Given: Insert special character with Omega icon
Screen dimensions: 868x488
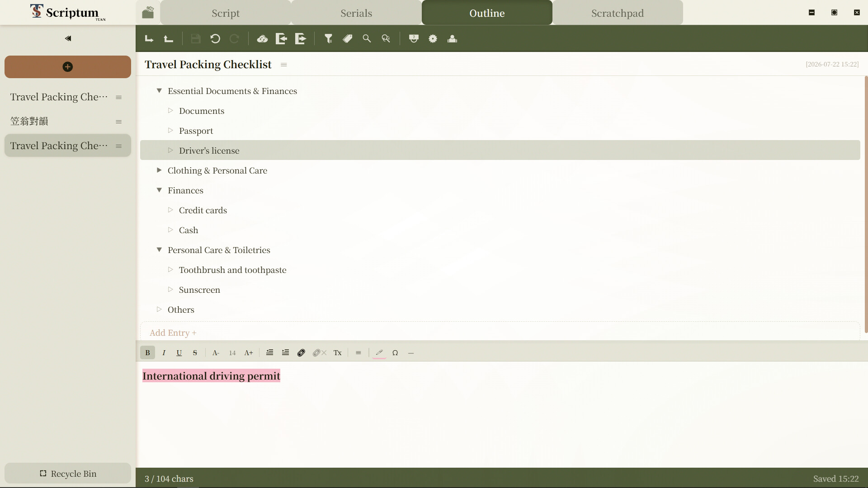Looking at the screenshot, I should (x=395, y=353).
